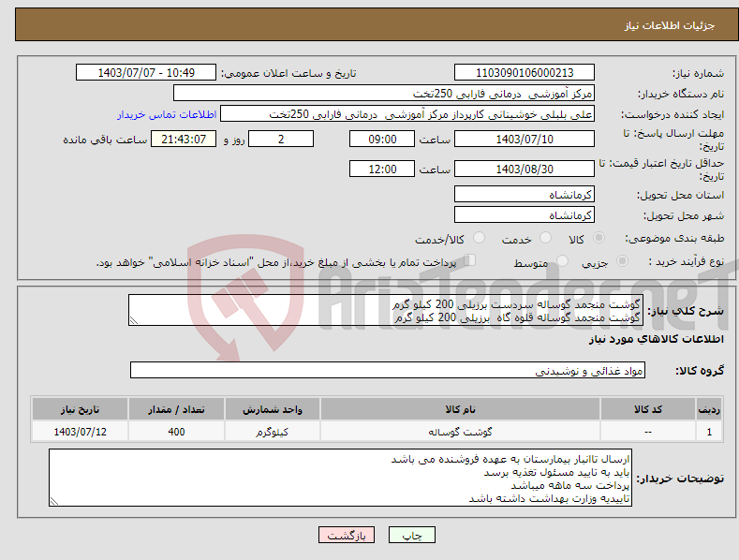Click the deadline time field 09:00
Screen dimensions: 739x560
[x=382, y=139]
